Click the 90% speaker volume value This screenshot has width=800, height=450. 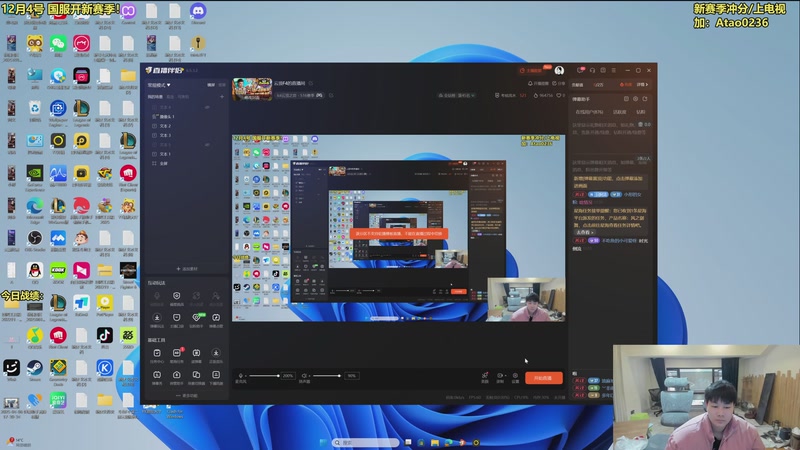[352, 376]
